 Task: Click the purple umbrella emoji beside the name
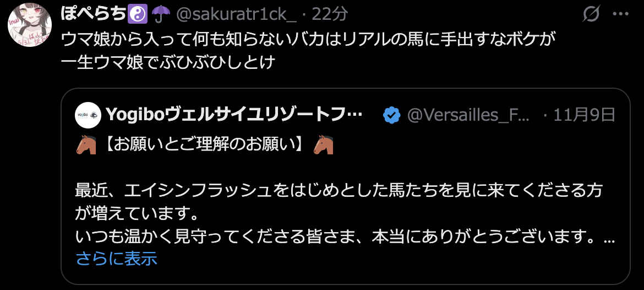[161, 14]
